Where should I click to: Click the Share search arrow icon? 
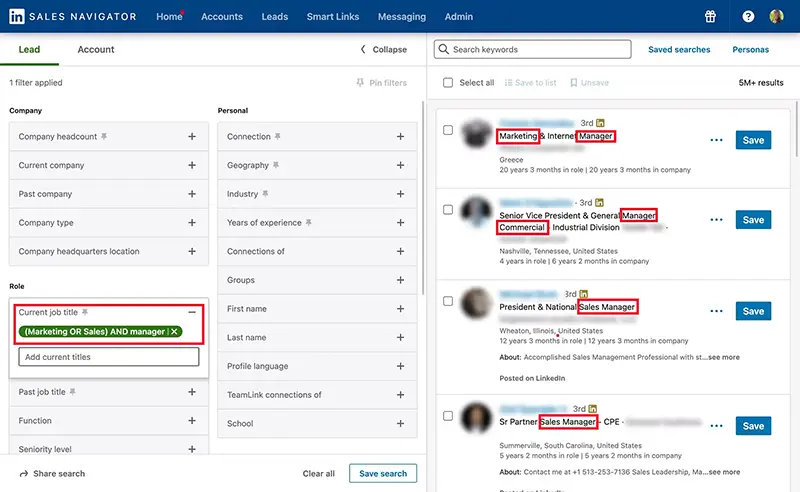pyautogui.click(x=23, y=474)
